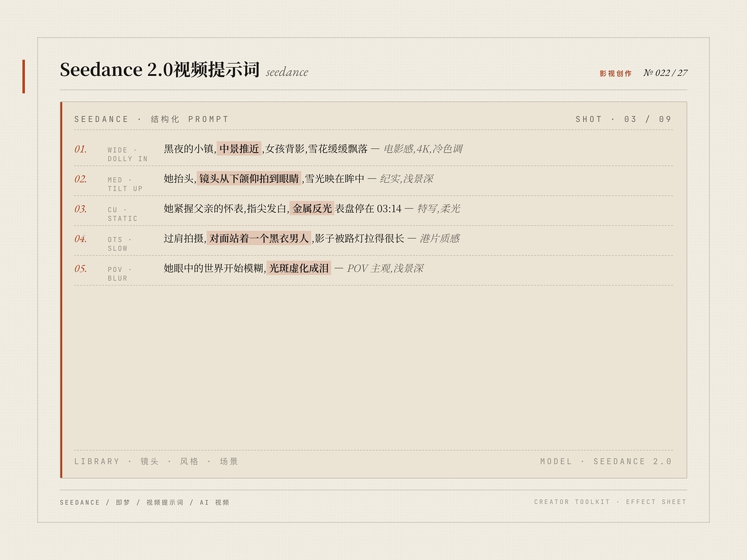Click the highlighted phrase '光斑虚化成泪'
The image size is (747, 560).
point(299,268)
